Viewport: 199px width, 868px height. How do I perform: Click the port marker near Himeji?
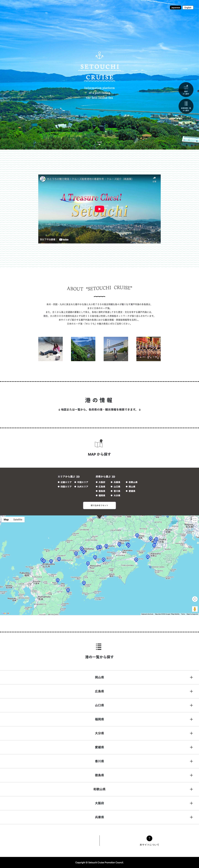[137, 535]
